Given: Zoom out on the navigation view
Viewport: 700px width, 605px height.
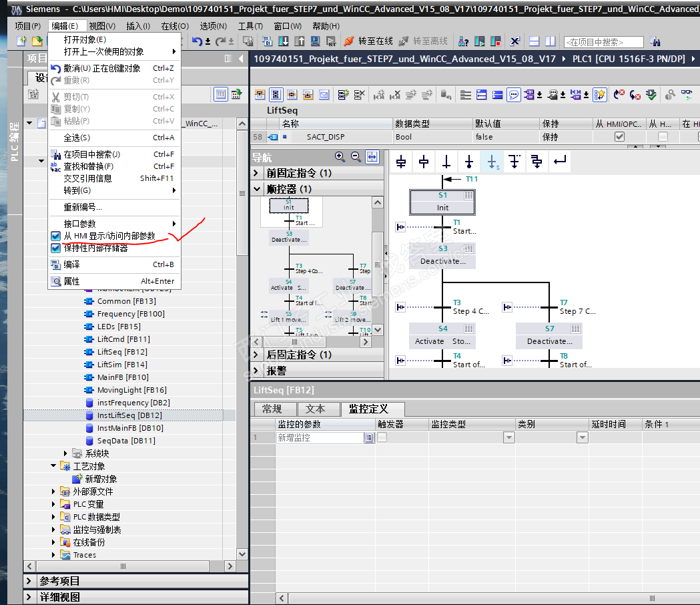Looking at the screenshot, I should coord(356,157).
